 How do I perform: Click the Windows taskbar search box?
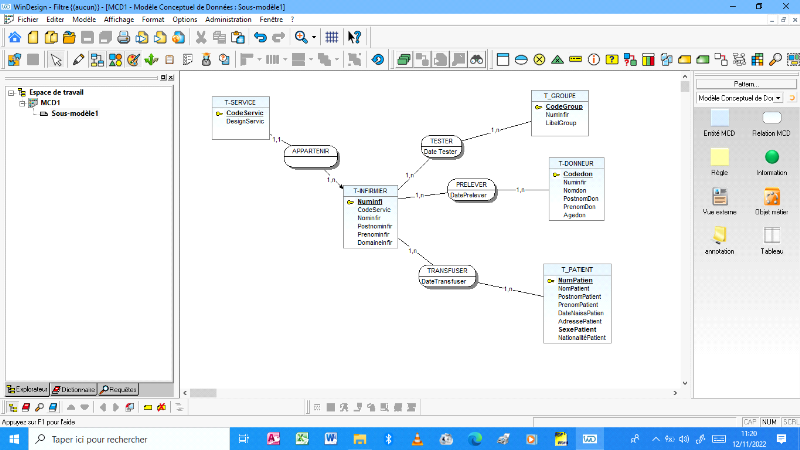100,439
